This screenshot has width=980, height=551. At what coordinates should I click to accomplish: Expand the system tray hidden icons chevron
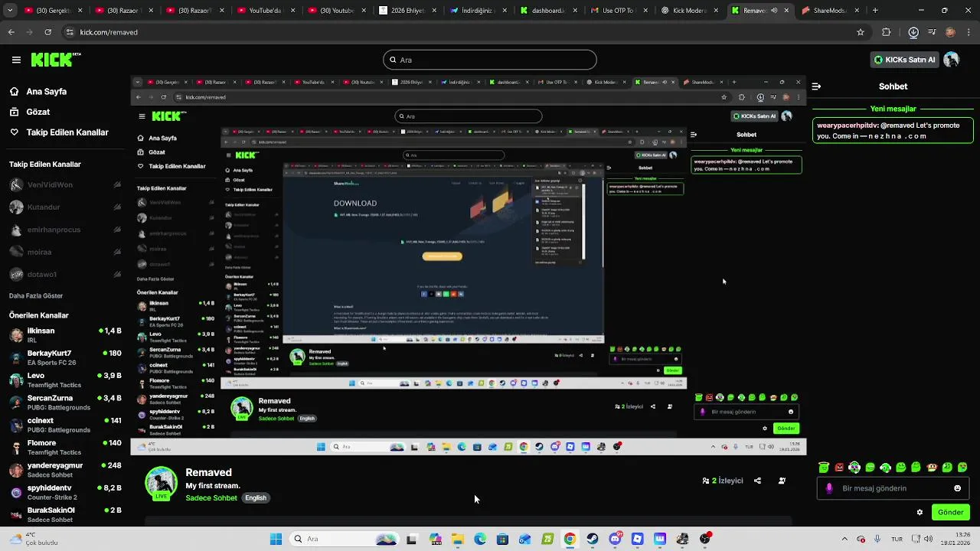(844, 539)
